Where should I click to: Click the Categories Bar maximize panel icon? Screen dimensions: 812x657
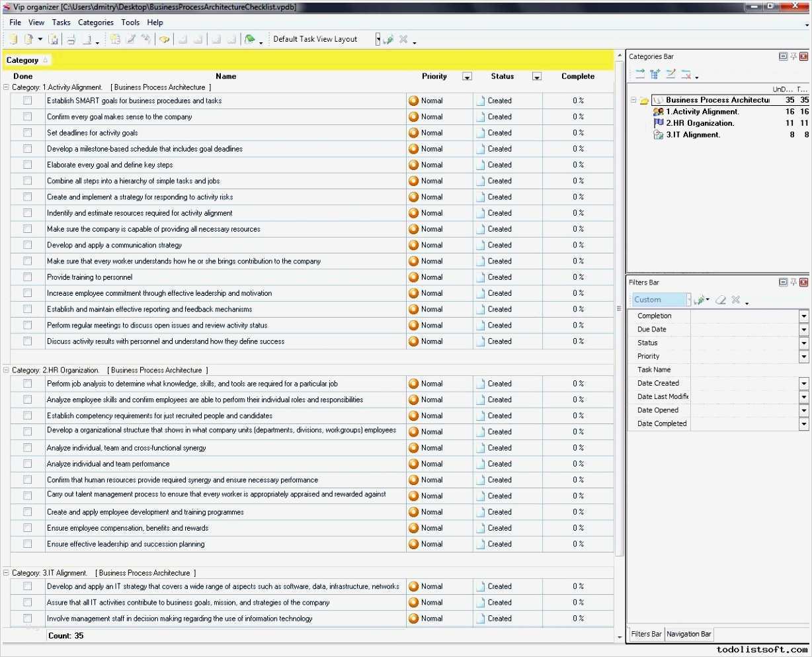(x=783, y=56)
